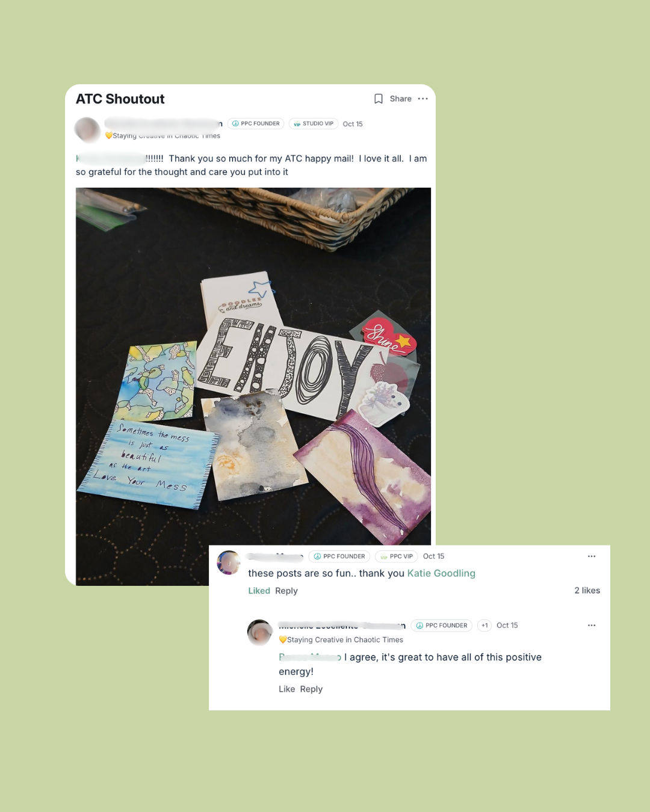
Task: Click the PPC VIP badge in first comment
Action: pos(396,556)
